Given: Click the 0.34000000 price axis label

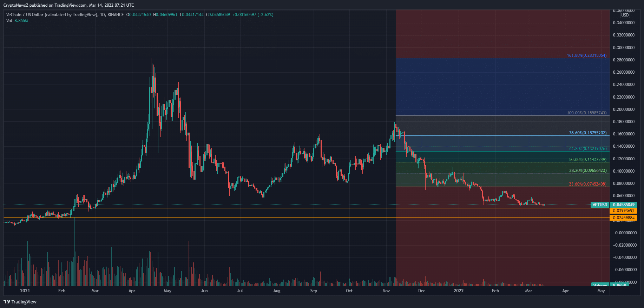Looking at the screenshot, I should (624, 23).
